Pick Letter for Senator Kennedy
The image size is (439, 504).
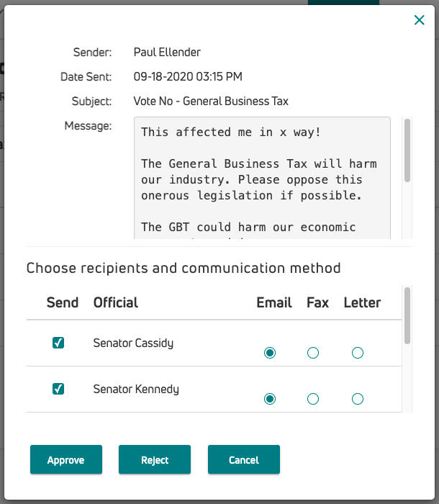(358, 399)
